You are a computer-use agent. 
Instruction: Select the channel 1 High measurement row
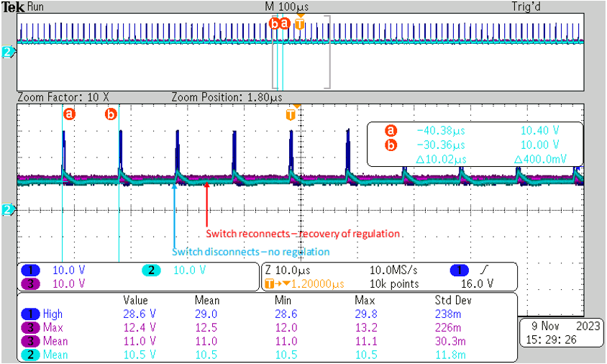coord(50,314)
